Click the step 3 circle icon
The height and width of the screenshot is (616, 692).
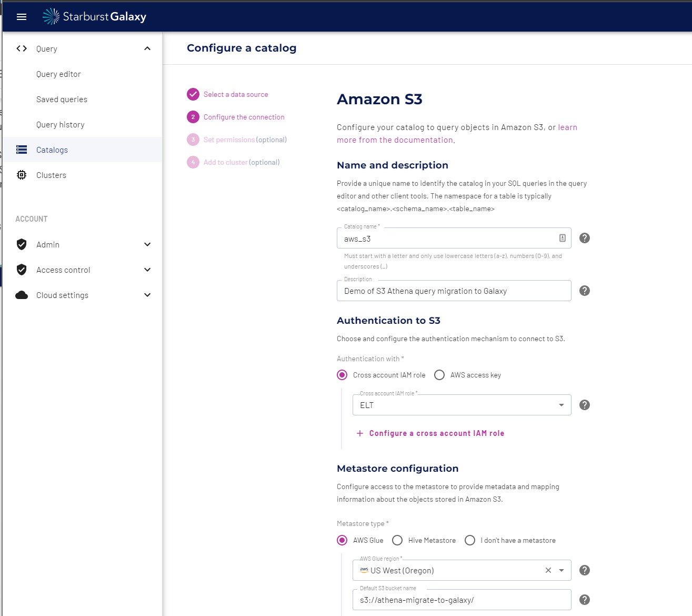tap(193, 140)
